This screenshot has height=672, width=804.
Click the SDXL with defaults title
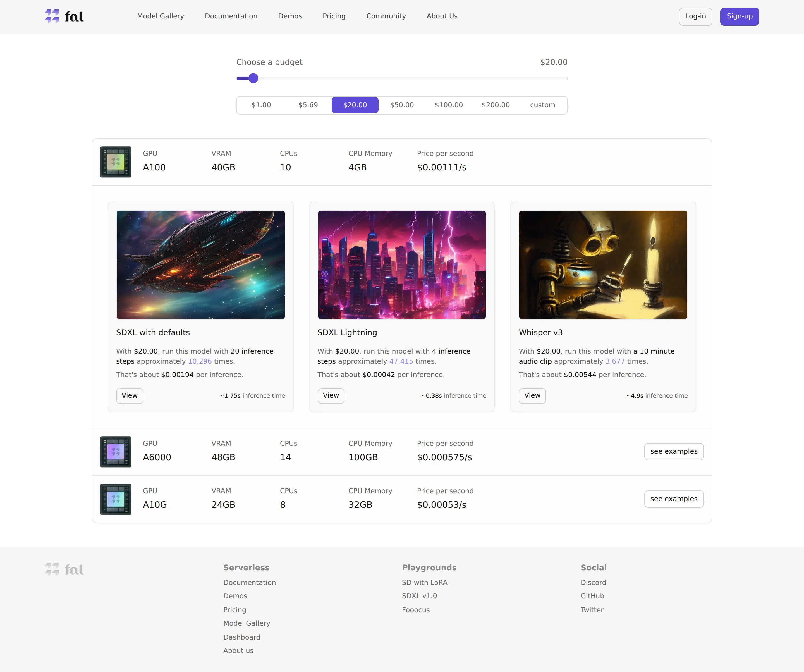[153, 333]
